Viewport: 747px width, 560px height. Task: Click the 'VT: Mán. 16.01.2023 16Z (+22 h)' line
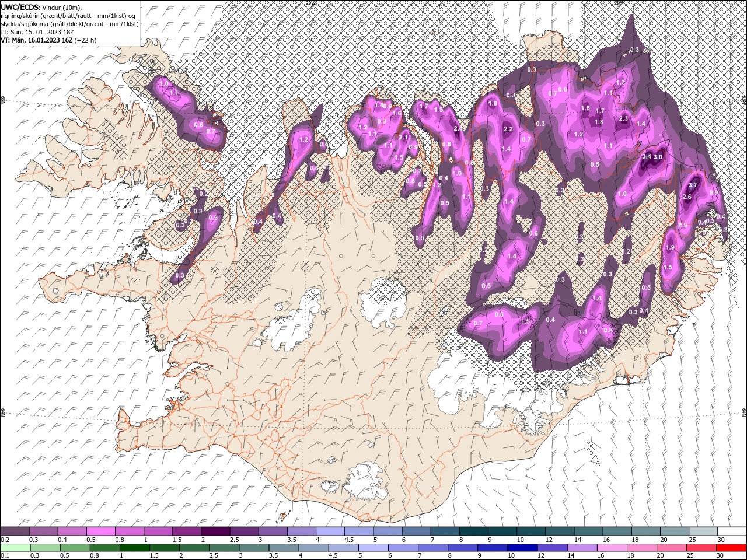(48, 40)
